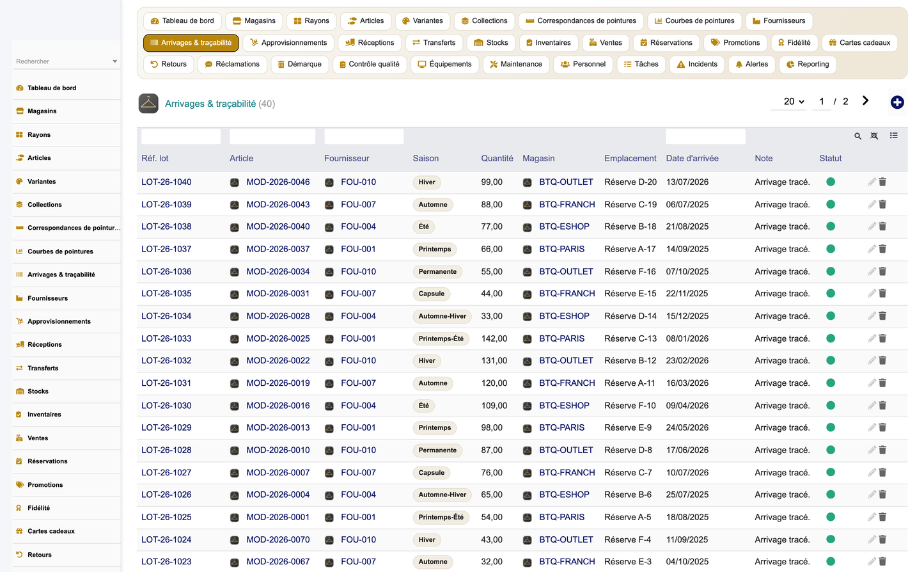Open the Reporting tab
Viewport: 924px width, 572px height.
point(808,64)
